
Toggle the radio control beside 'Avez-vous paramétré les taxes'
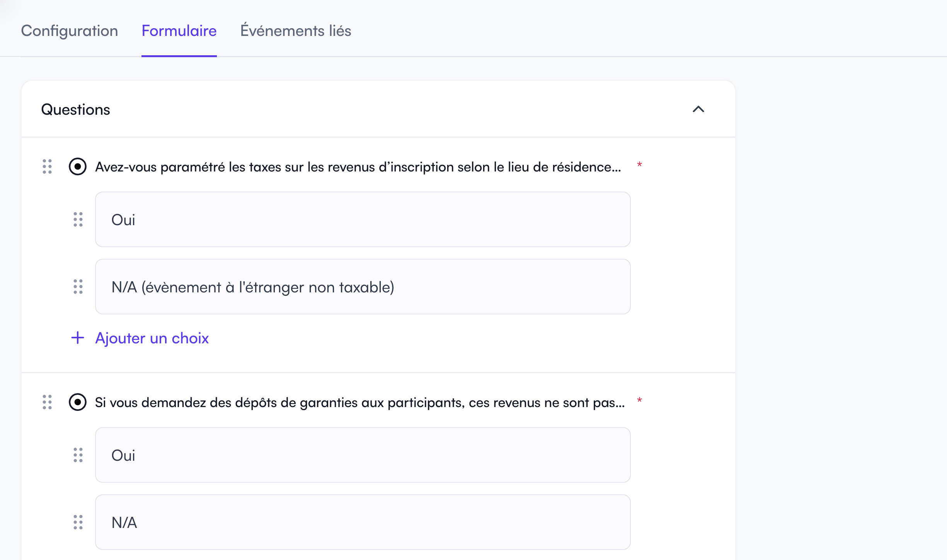pyautogui.click(x=77, y=167)
